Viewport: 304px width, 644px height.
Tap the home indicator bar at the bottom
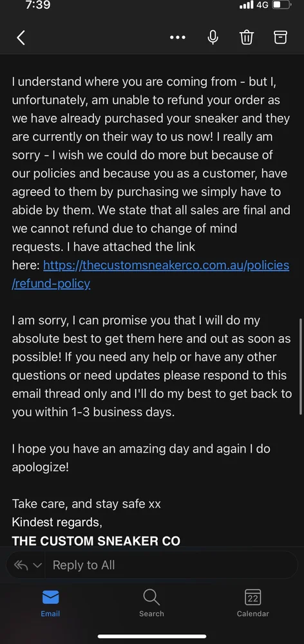[152, 637]
